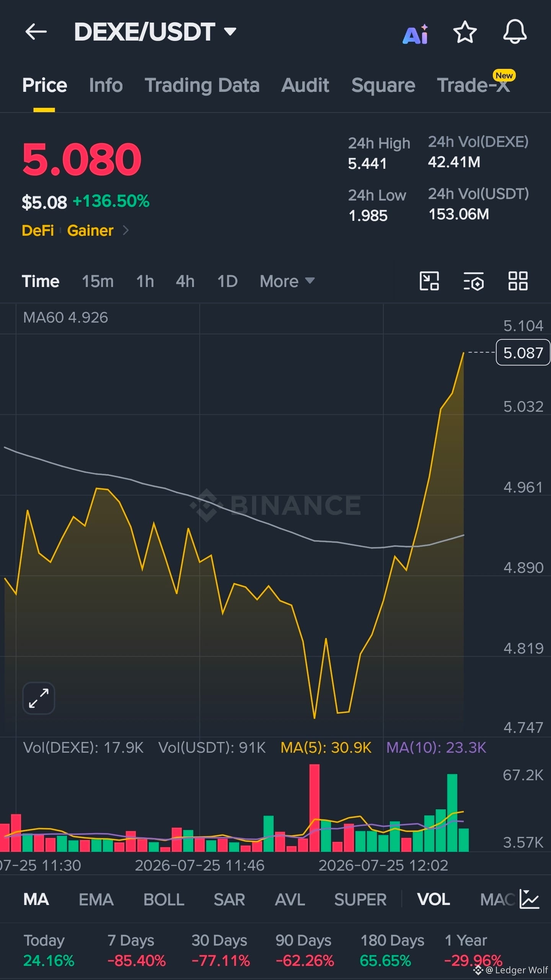Tap the back arrow icon
The width and height of the screenshot is (551, 980).
36,31
